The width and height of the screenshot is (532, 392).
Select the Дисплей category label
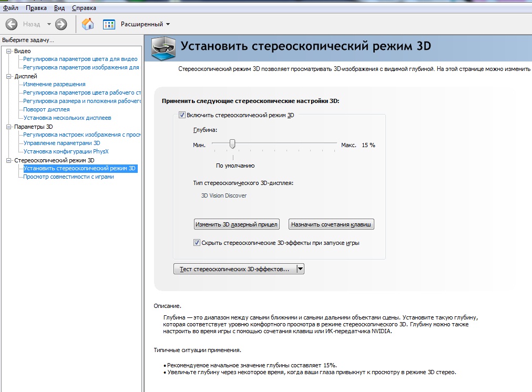pyautogui.click(x=26, y=76)
